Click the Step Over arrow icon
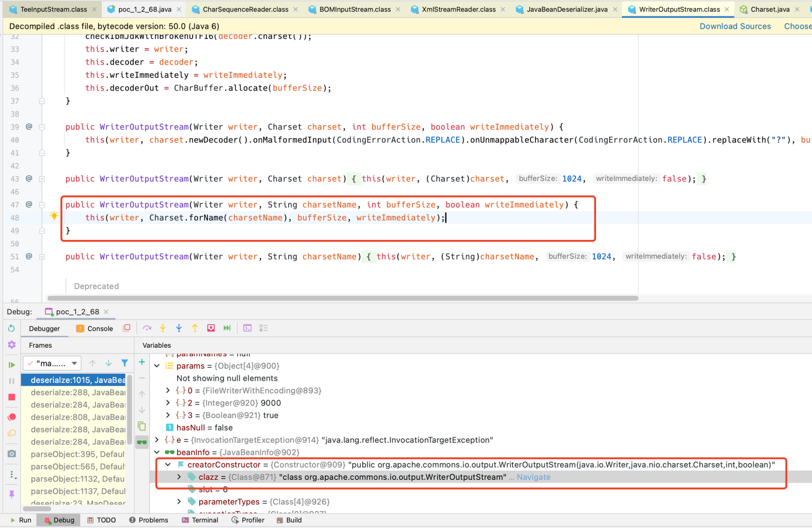The height and width of the screenshot is (528, 812). pos(147,328)
